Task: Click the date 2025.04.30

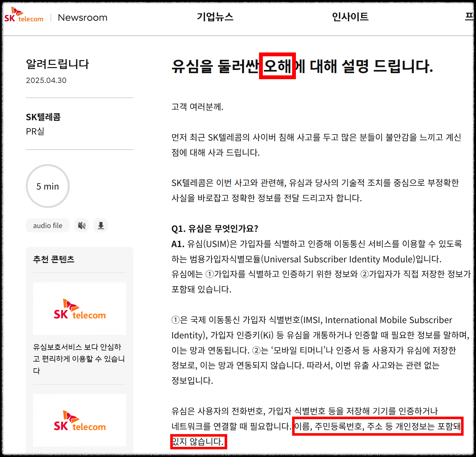Action: 46,80
